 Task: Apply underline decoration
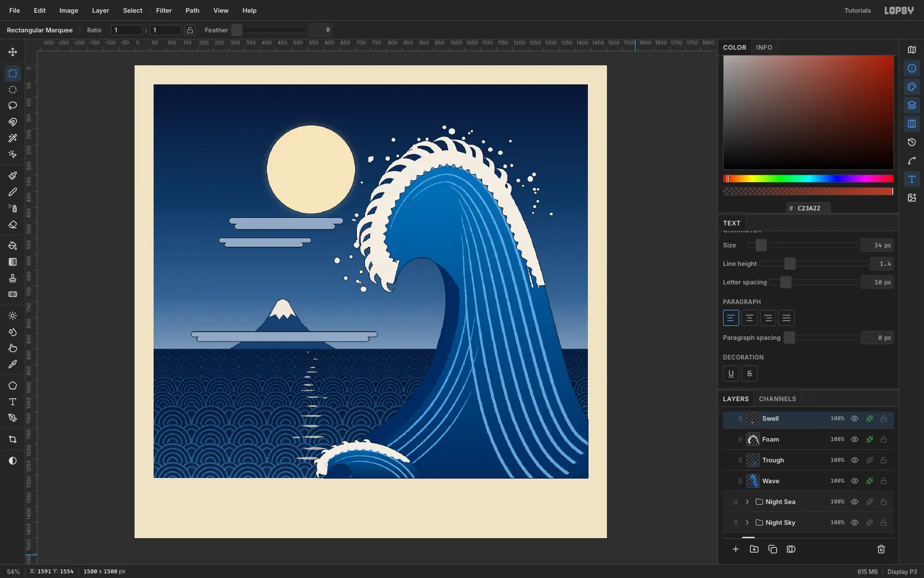point(731,373)
